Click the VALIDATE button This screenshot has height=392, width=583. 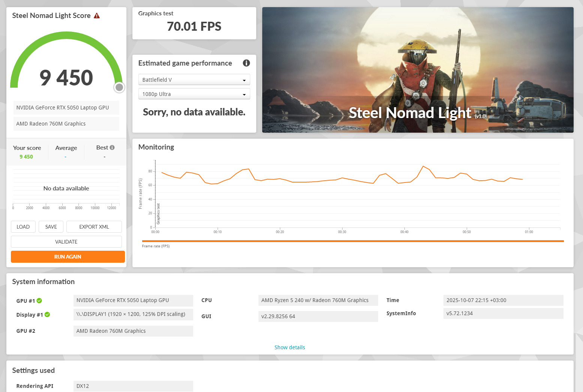point(66,242)
